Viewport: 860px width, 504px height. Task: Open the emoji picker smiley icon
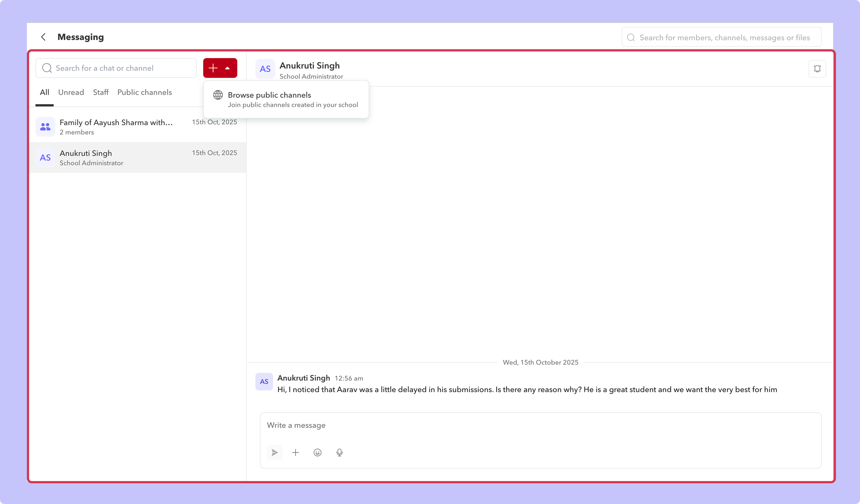click(317, 453)
